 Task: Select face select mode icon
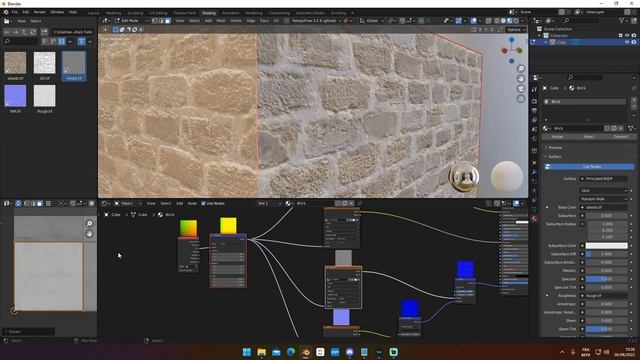click(x=168, y=21)
